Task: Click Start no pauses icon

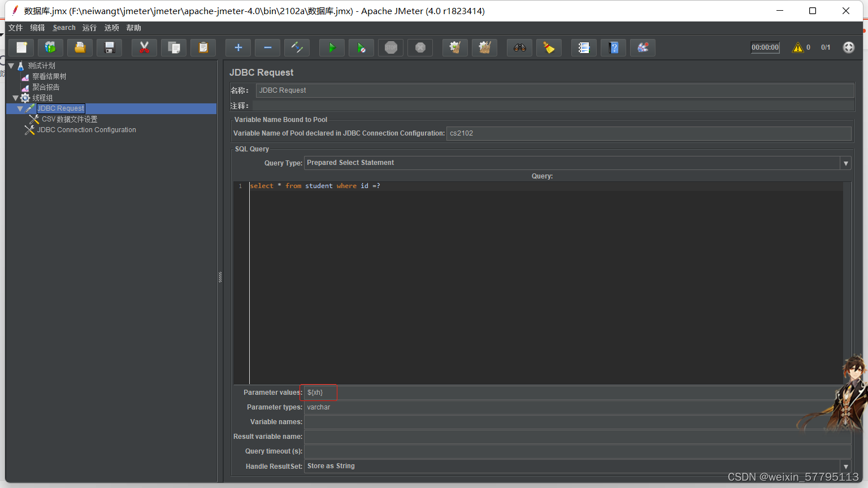Action: pos(362,48)
